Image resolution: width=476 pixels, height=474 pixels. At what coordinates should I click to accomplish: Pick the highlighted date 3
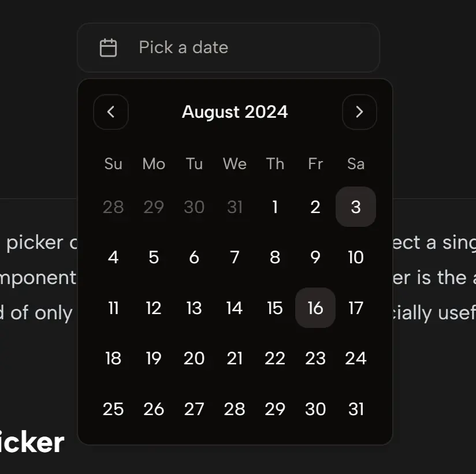tap(356, 207)
